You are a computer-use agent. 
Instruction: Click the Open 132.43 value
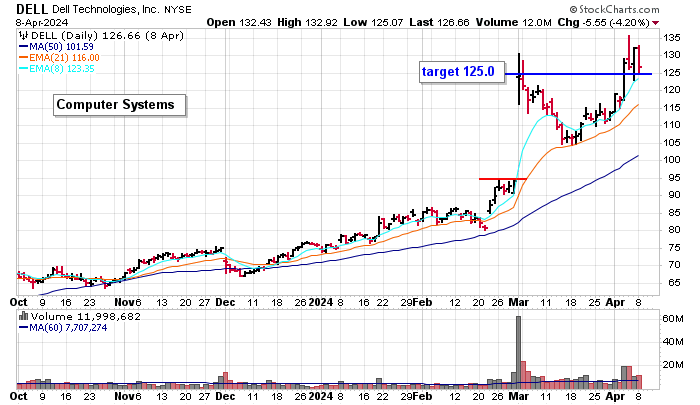point(238,22)
